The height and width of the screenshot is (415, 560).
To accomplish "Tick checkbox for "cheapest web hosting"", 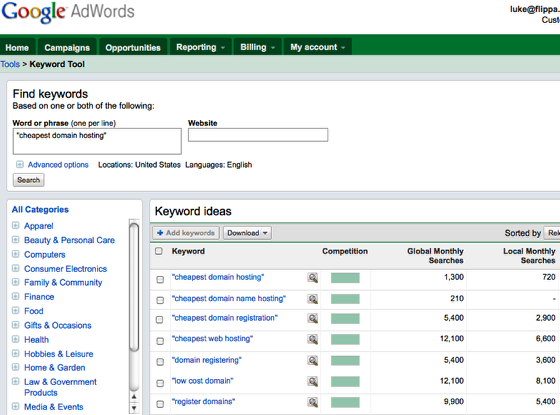I will pos(160,341).
